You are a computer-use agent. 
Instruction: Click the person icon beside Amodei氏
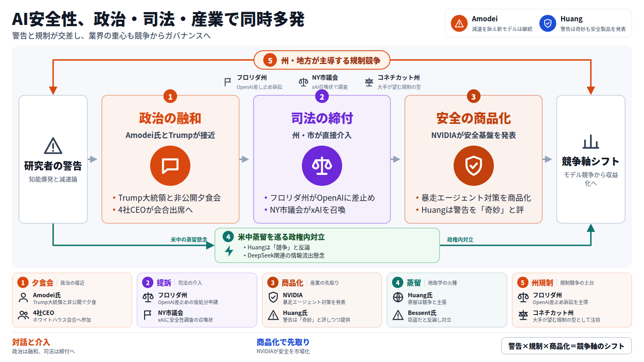click(x=23, y=298)
